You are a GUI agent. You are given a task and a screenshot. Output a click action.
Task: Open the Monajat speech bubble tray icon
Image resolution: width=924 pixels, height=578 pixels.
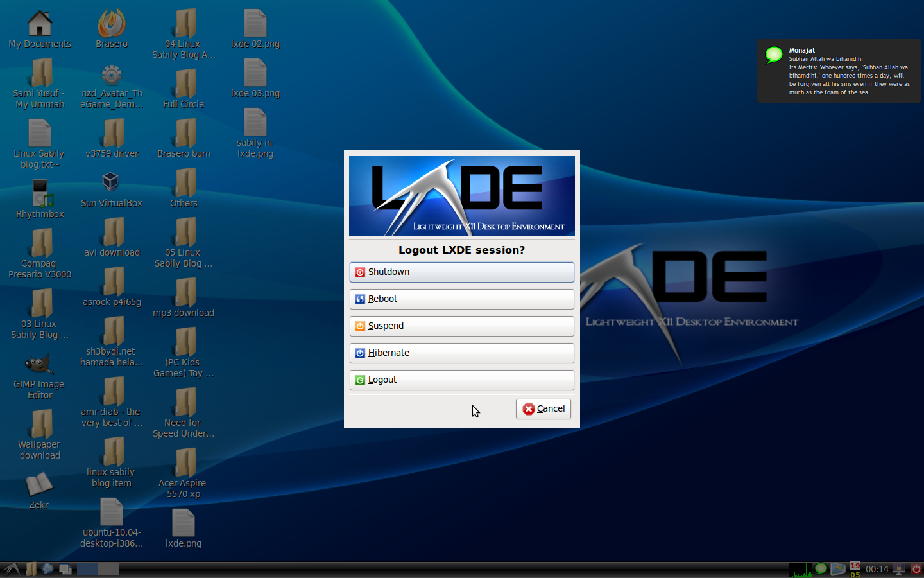(x=820, y=569)
